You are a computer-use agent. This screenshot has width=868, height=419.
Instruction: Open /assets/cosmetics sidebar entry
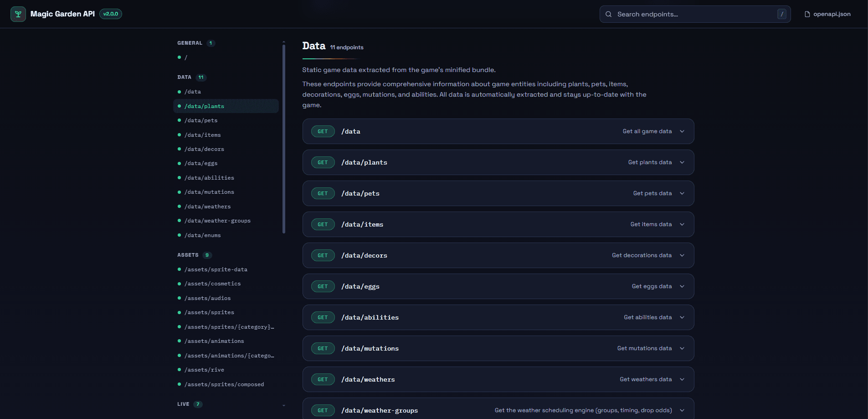[226, 284]
